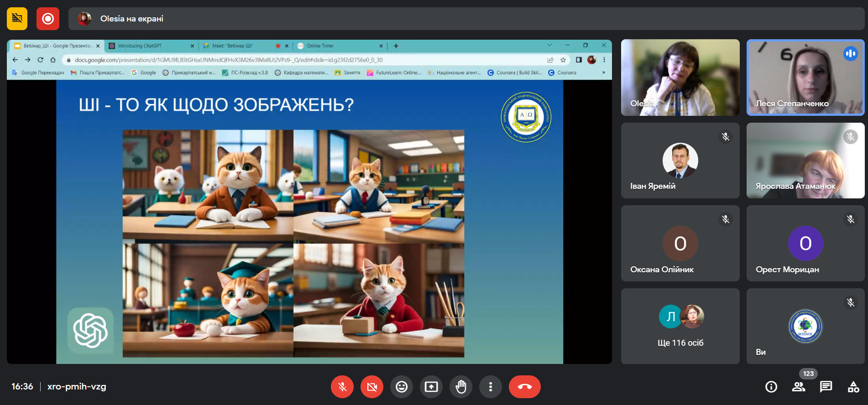The image size is (868, 405).
Task: Unmute the microphone in the call bar
Action: tap(342, 387)
